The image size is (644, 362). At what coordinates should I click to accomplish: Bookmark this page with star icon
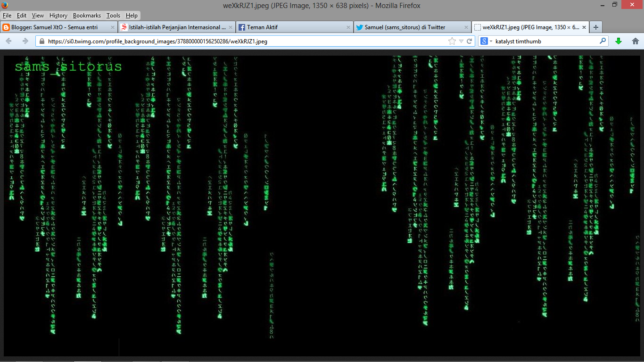pyautogui.click(x=452, y=41)
